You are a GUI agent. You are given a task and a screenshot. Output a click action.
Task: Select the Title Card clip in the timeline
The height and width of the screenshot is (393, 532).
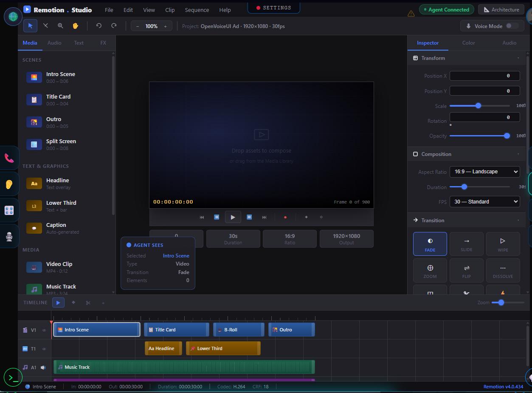click(176, 329)
